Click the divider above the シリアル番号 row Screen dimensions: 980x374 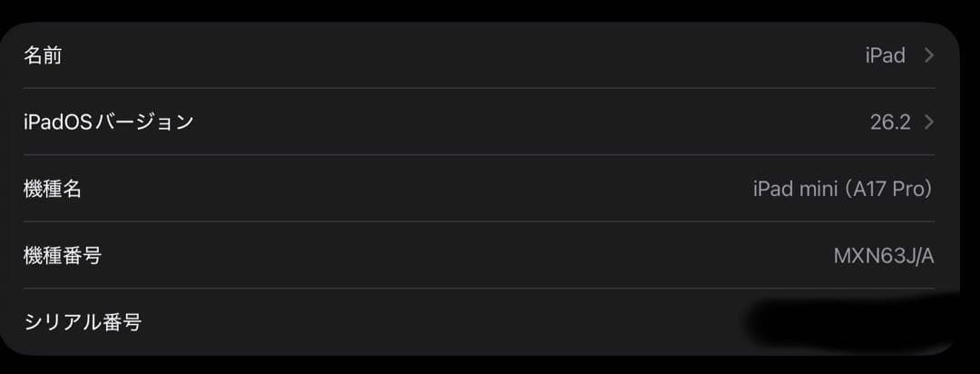[478, 289]
